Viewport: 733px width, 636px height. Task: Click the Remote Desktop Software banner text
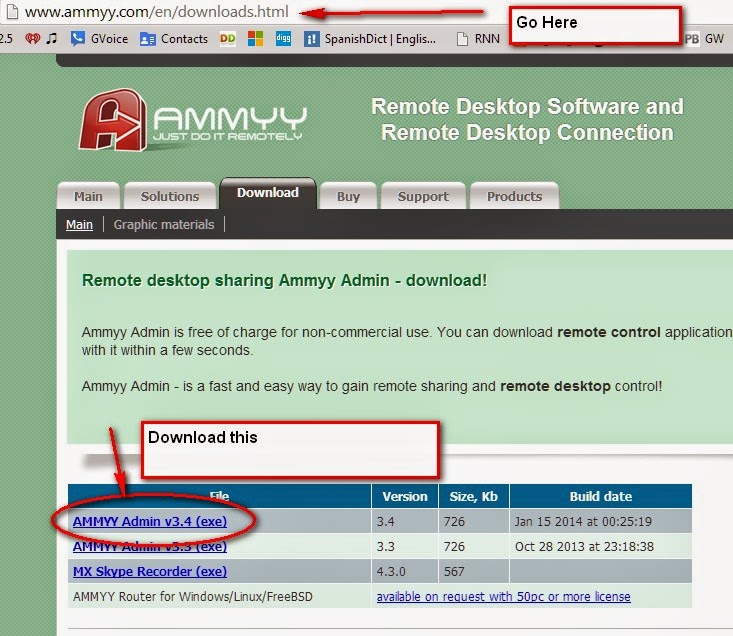[527, 120]
